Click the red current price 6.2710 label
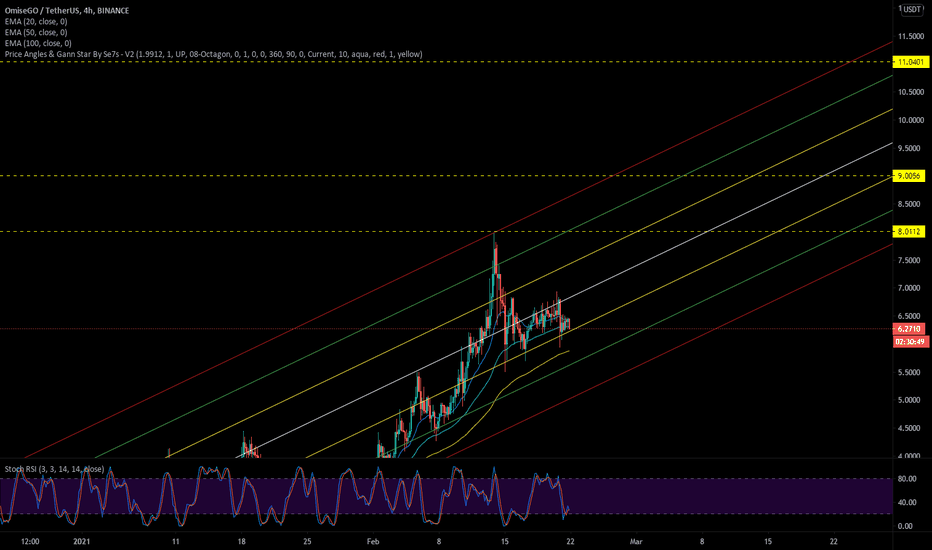This screenshot has width=932, height=550. click(x=909, y=329)
